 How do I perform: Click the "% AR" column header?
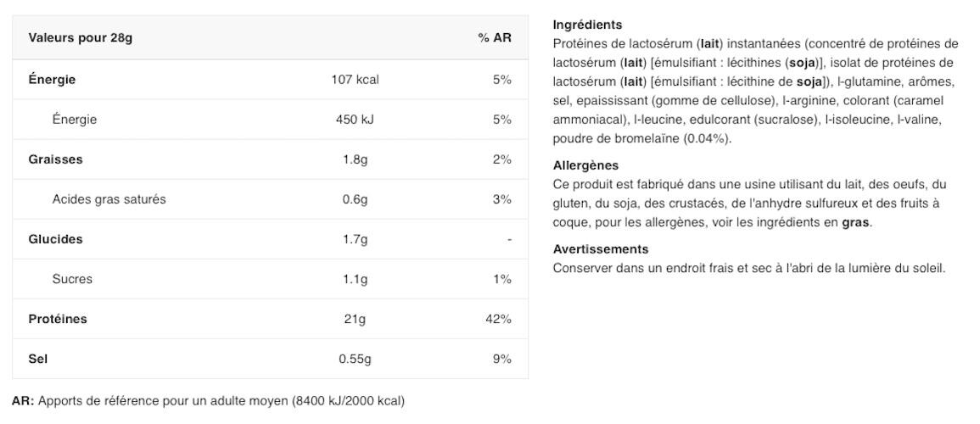coord(495,37)
